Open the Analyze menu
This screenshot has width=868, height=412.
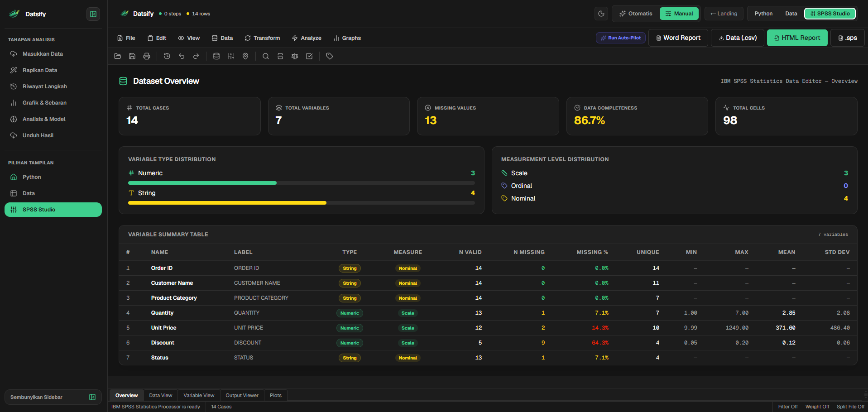307,38
